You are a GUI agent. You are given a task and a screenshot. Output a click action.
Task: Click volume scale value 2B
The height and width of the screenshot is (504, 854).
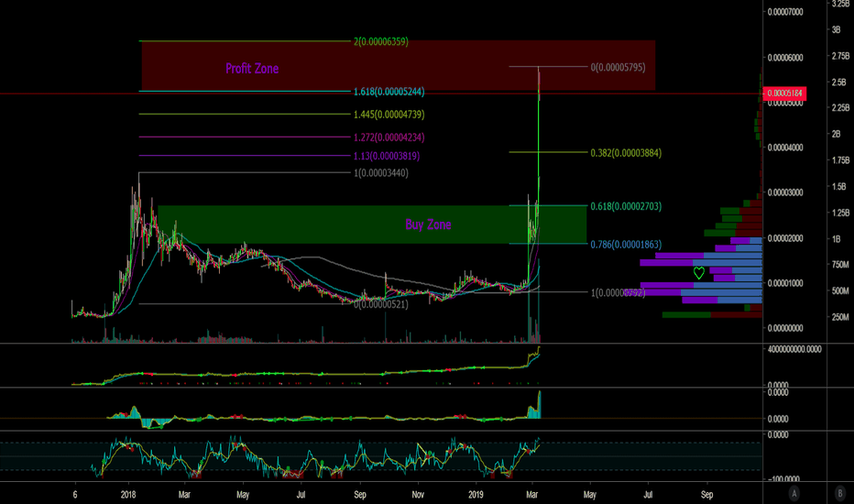pyautogui.click(x=837, y=134)
